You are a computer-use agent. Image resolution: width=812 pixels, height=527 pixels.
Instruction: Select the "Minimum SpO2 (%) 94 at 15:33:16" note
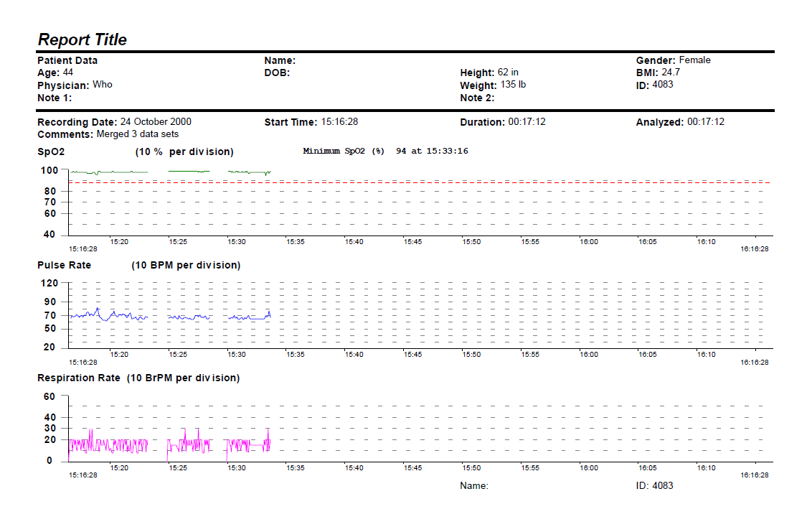(x=385, y=151)
